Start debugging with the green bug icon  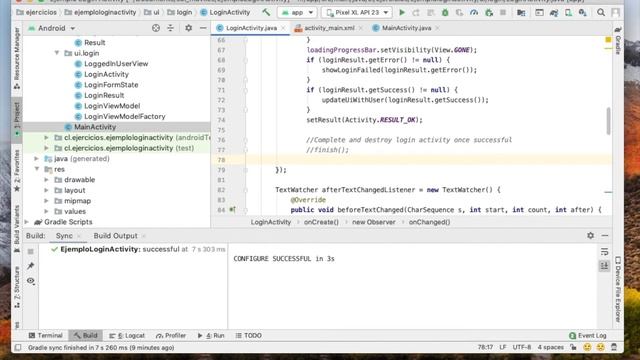pyautogui.click(x=445, y=13)
